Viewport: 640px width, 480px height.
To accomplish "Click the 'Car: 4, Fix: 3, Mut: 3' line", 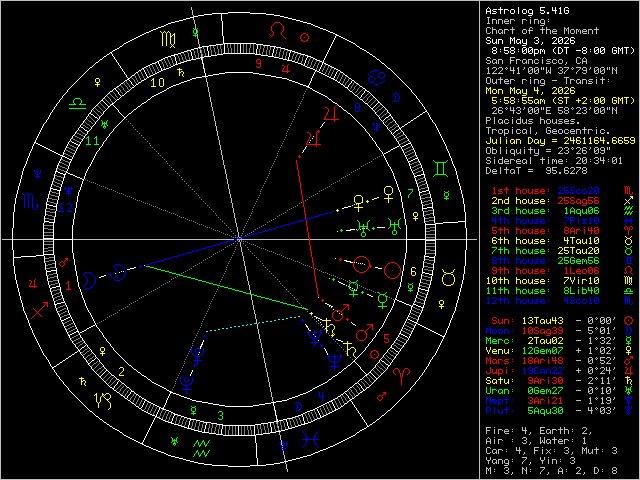I will click(551, 451).
